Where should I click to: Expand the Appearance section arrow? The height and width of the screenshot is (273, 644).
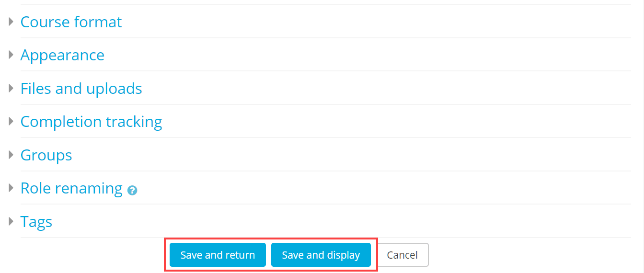pos(11,55)
